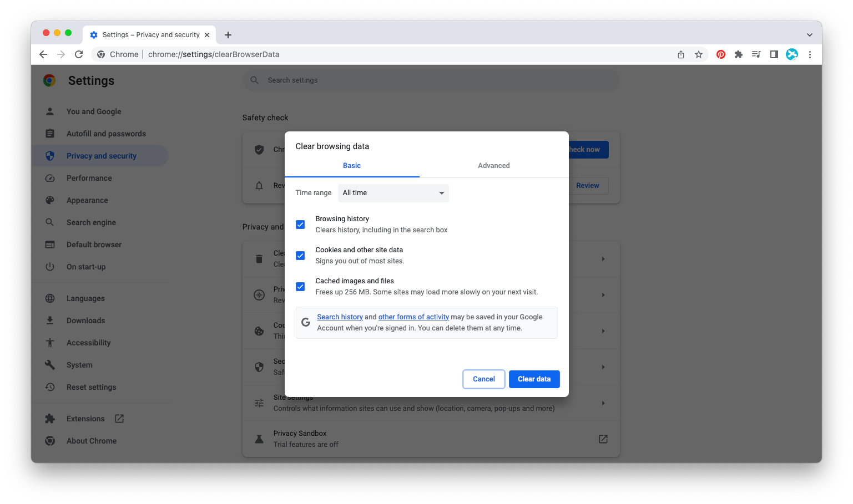The width and height of the screenshot is (853, 504).
Task: Uncheck Cookies and other site data
Action: tap(300, 256)
